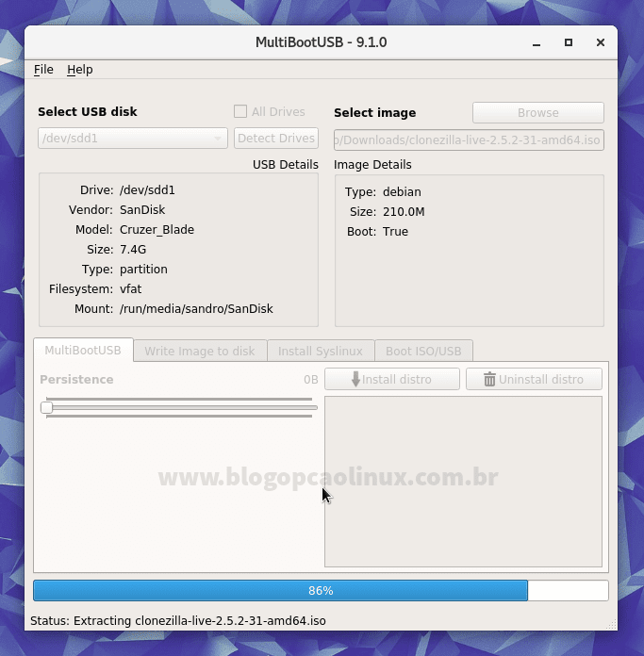Click the 'SanDisk' vendor value
The height and width of the screenshot is (656, 644).
(142, 209)
